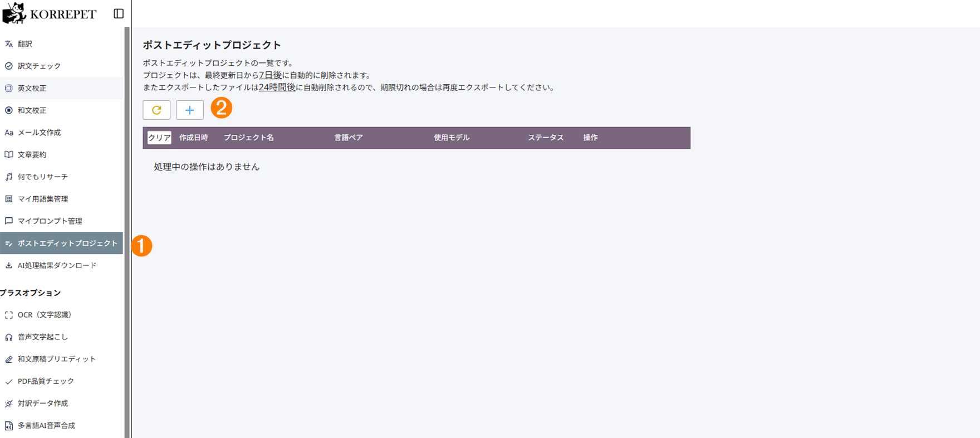The width and height of the screenshot is (980, 438).
Task: Click the list icon beside マイ用語集管理
Action: (x=9, y=199)
